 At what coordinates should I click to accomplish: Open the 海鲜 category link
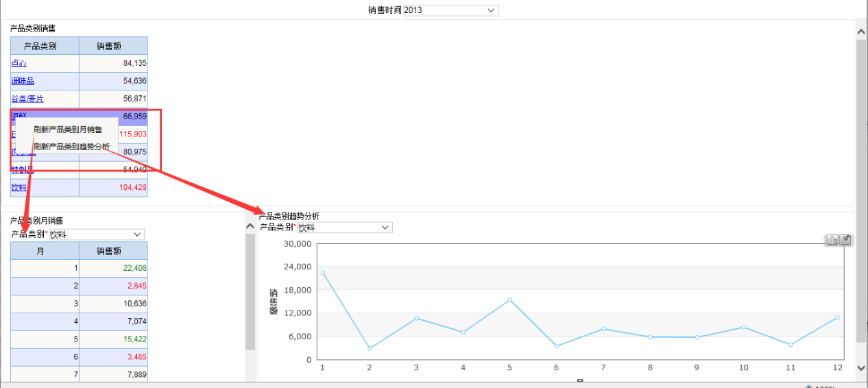coord(19,116)
